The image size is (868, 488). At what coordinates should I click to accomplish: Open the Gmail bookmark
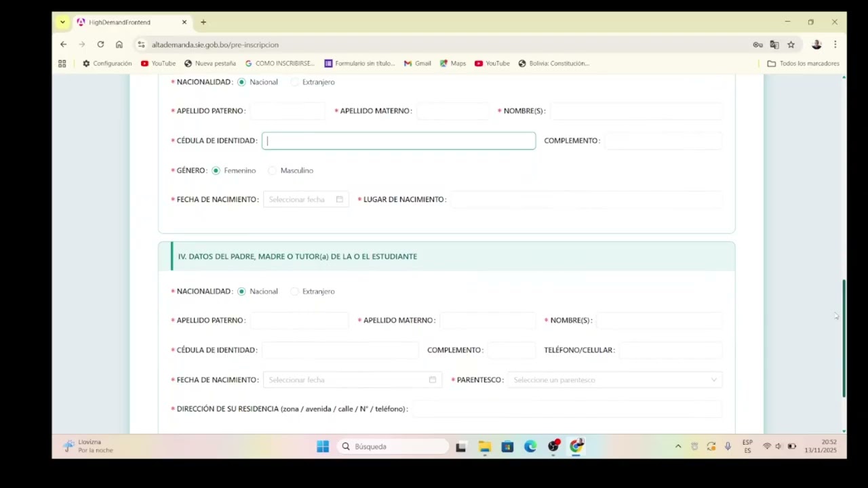tap(417, 64)
